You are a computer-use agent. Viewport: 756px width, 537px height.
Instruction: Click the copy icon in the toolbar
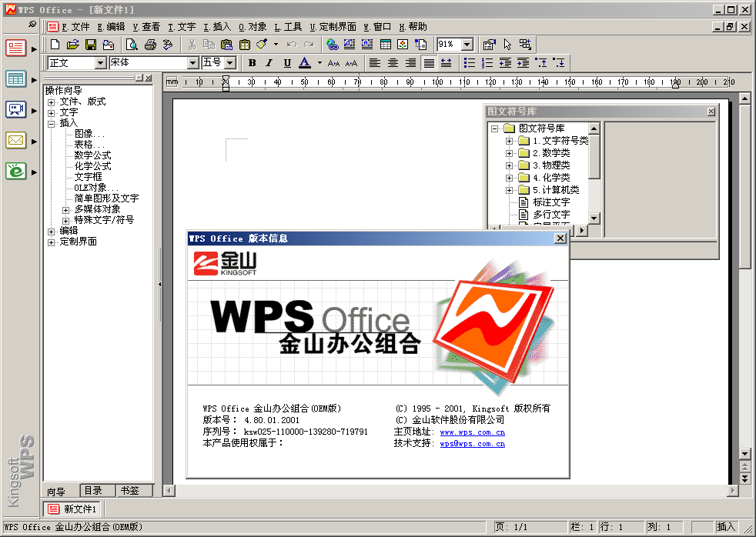[x=209, y=45]
